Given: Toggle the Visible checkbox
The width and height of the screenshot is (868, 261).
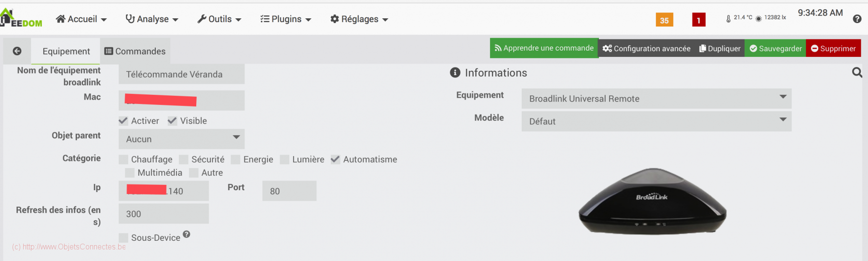Looking at the screenshot, I should coord(172,121).
